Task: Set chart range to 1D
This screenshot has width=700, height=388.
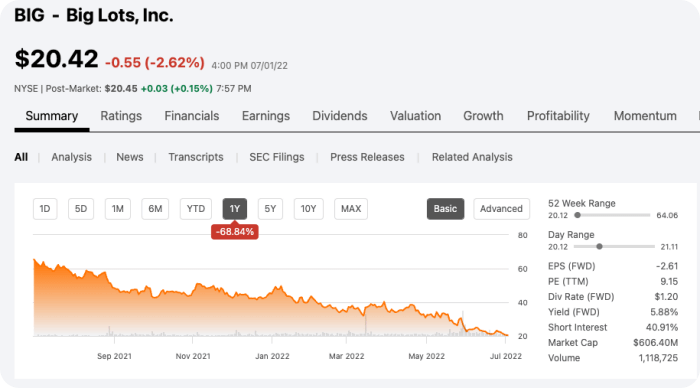Action: [45, 209]
